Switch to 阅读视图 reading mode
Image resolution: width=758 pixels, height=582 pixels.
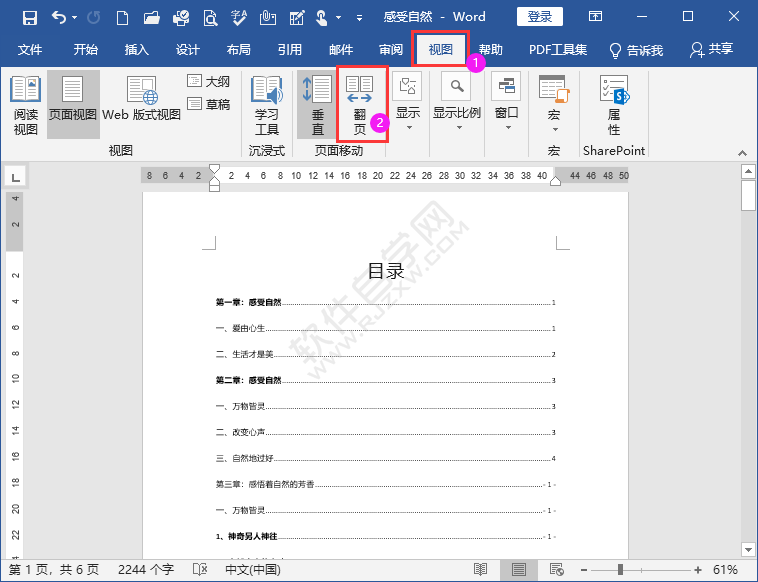pyautogui.click(x=26, y=105)
